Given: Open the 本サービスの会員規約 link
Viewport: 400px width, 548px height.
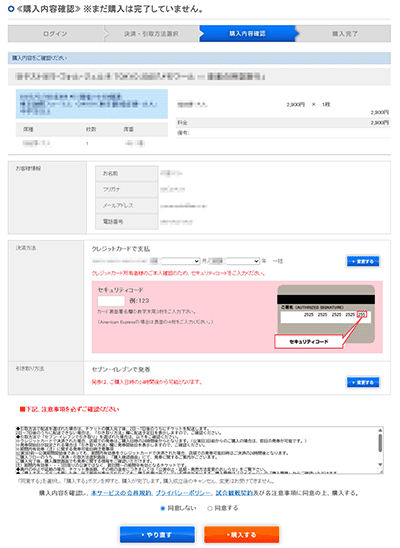Looking at the screenshot, I should [x=121, y=493].
